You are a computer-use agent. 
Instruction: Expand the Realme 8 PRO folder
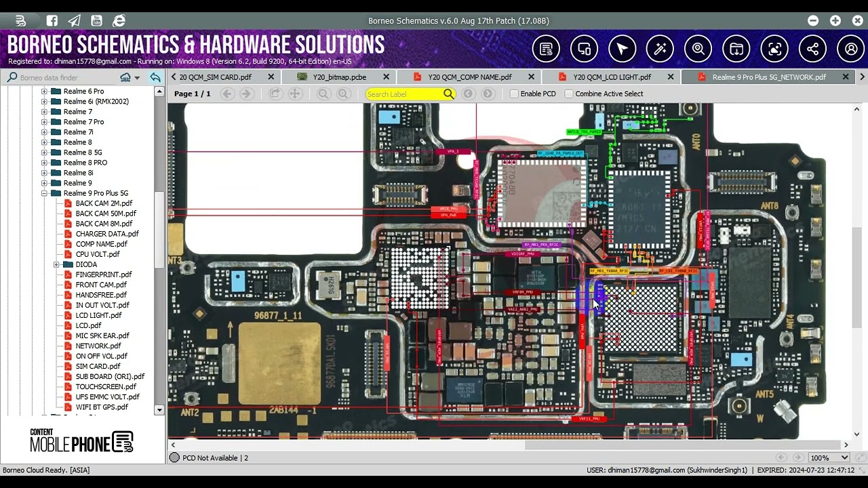tap(44, 163)
